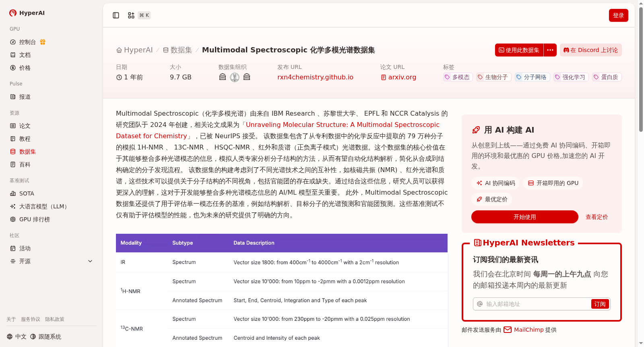Click the 使用此数据集 button

[x=519, y=50]
